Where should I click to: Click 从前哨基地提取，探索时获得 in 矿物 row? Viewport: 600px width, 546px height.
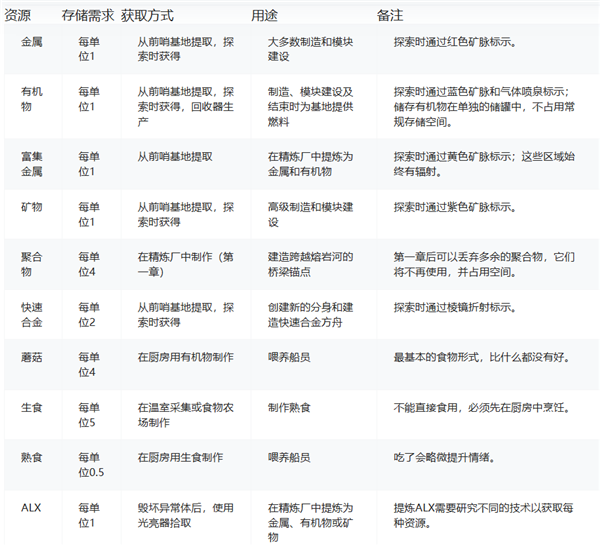pos(186,214)
